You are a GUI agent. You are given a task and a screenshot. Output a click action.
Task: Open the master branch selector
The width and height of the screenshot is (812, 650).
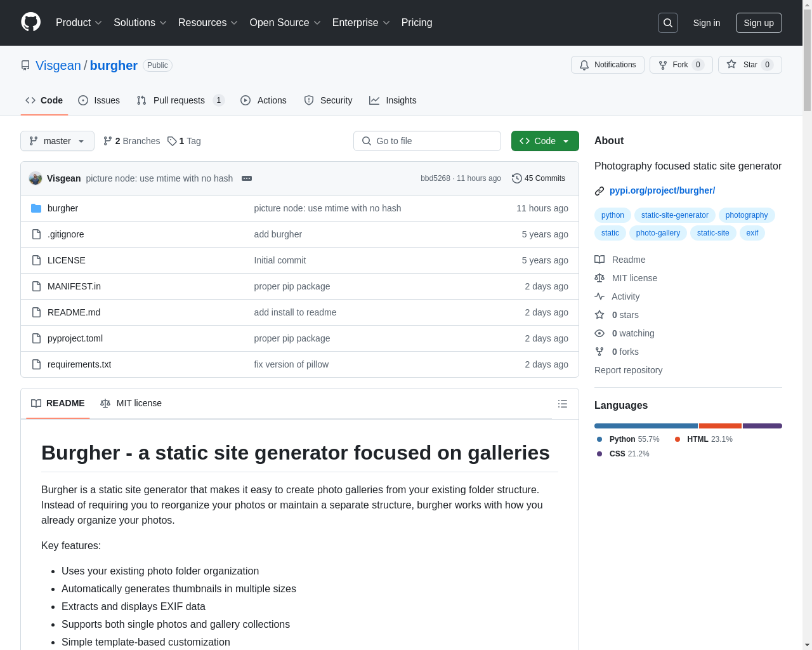(x=57, y=141)
